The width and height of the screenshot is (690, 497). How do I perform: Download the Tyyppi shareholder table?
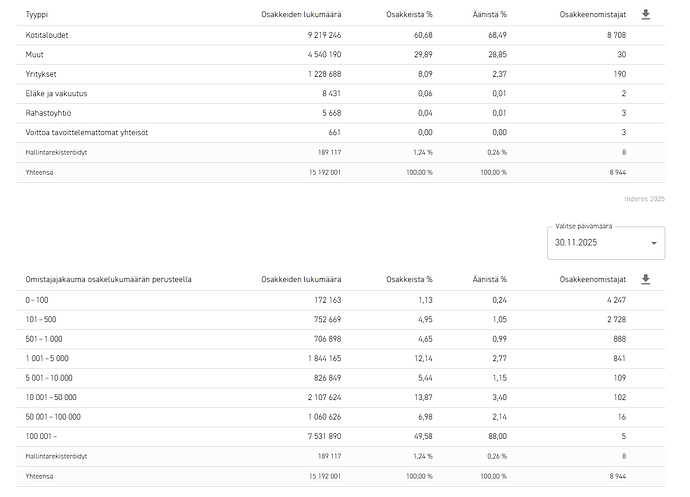pos(646,15)
